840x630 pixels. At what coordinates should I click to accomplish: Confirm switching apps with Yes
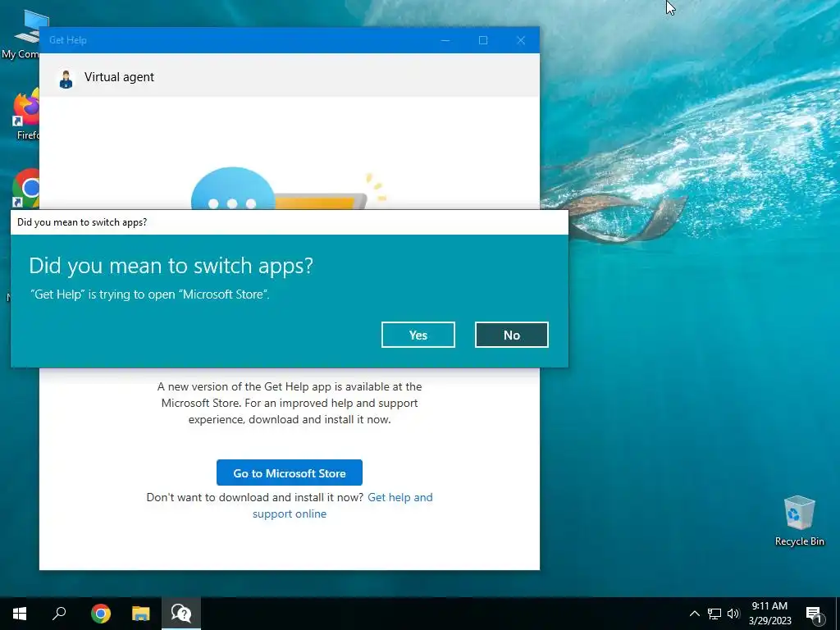(418, 335)
